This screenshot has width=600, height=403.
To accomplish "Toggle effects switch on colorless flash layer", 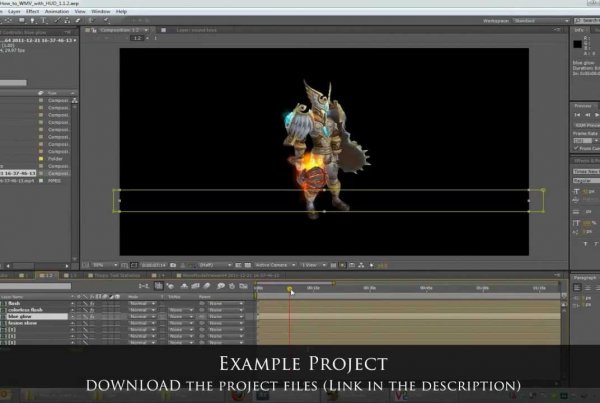I will 92,310.
